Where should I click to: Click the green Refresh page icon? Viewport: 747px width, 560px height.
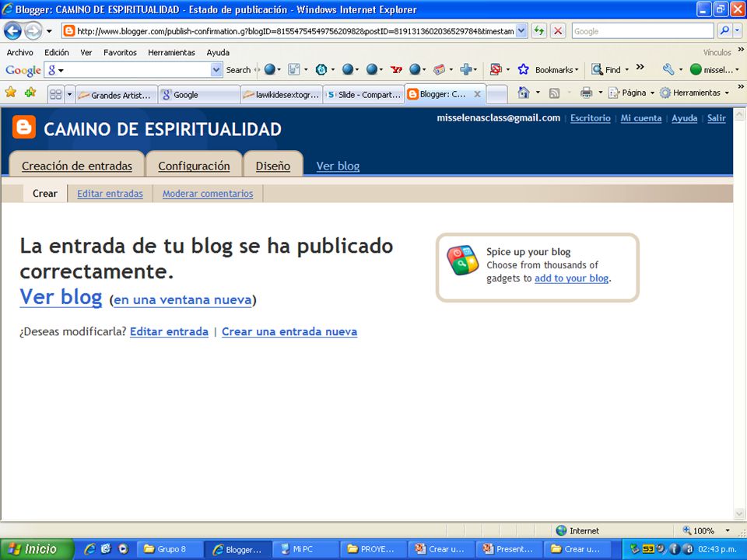[538, 31]
